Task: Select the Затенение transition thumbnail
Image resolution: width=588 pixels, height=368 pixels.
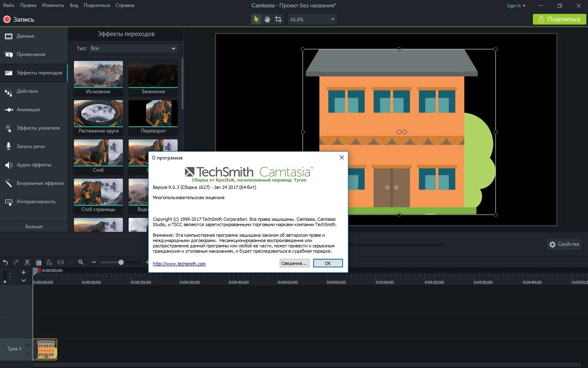Action: click(x=153, y=78)
